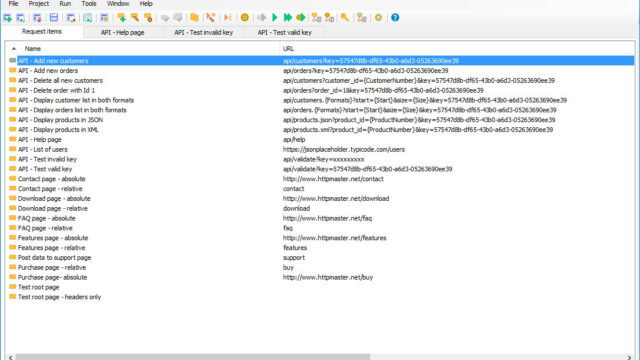Toggle the sort arrow left of Name header
The width and height of the screenshot is (640, 360).
[x=14, y=49]
